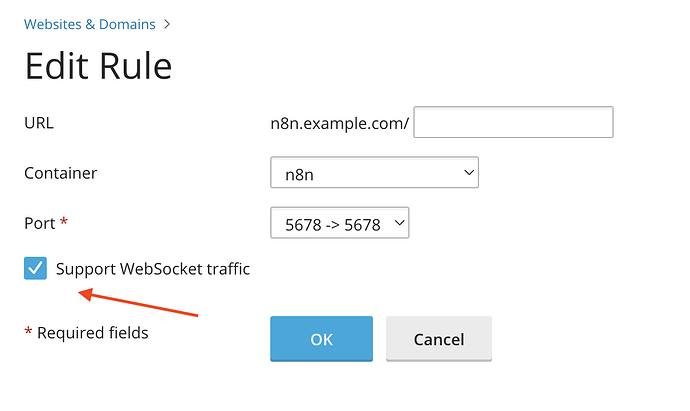
Task: Click the breadcrumb chevron after Websites & Domains
Action: pos(167,24)
